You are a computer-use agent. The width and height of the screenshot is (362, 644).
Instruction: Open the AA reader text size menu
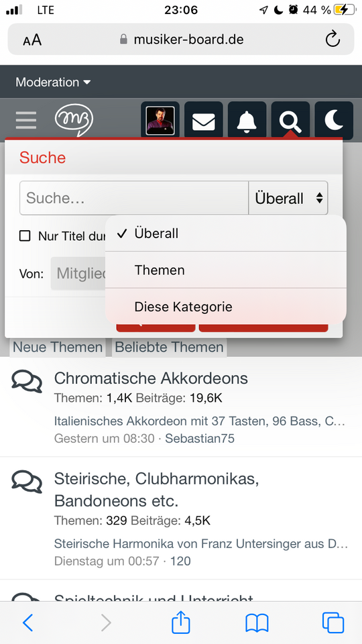tap(32, 40)
